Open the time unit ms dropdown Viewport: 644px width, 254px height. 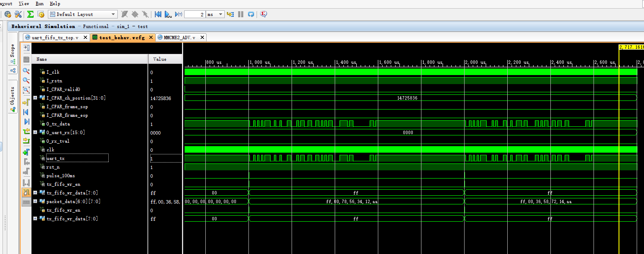click(x=215, y=14)
